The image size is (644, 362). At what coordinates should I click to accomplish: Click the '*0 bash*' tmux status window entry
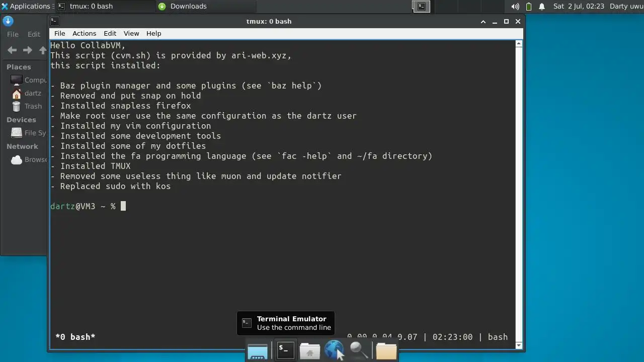[75, 337]
